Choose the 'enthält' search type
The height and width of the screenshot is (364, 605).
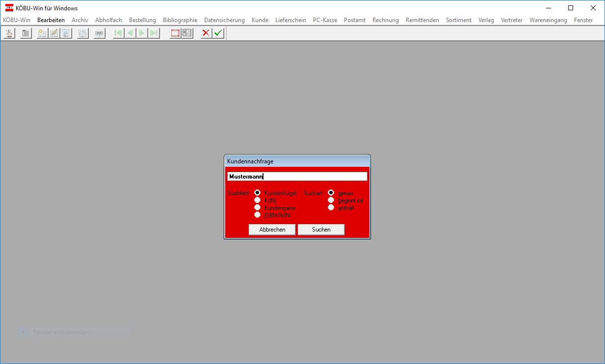coord(331,208)
